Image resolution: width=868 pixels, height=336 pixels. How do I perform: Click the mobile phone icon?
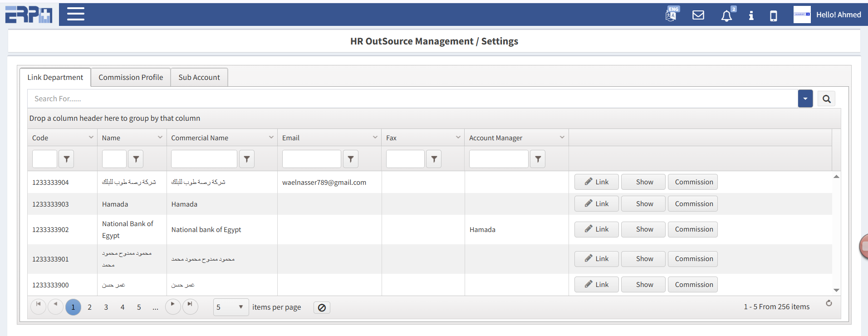[774, 16]
